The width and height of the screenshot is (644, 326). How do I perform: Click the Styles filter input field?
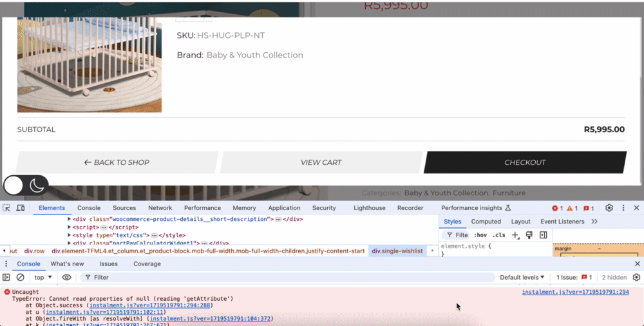pyautogui.click(x=456, y=235)
